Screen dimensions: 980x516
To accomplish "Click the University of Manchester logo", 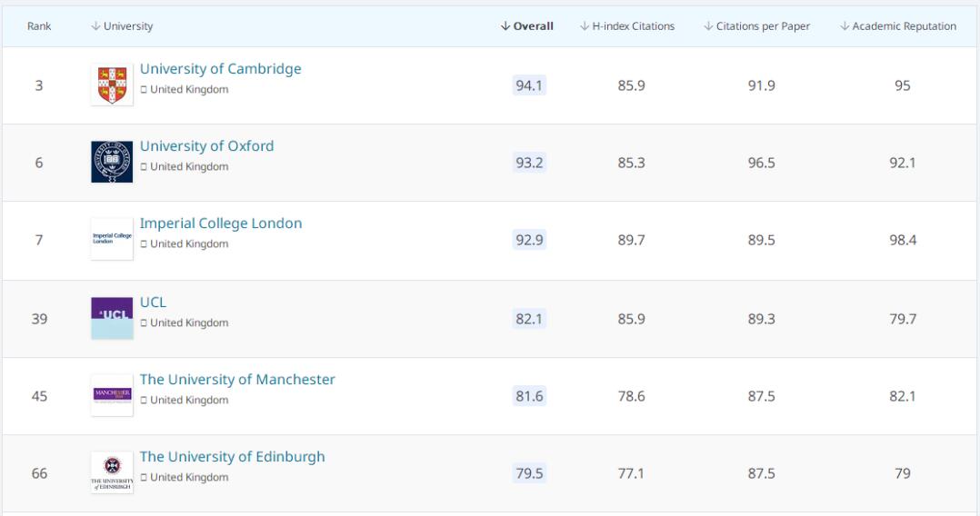I will (x=112, y=395).
